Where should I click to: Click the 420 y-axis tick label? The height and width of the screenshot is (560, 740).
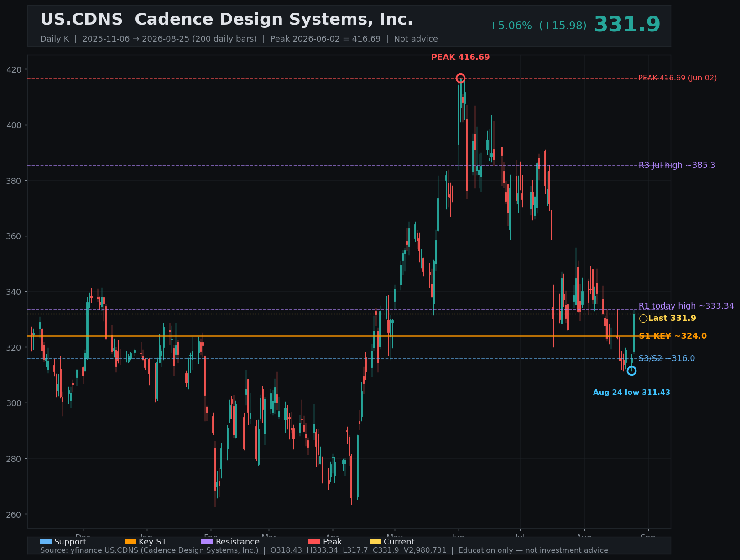tap(14, 69)
